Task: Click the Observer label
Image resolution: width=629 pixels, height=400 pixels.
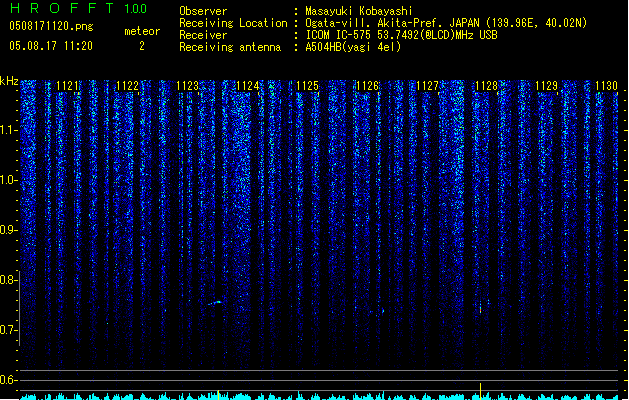Action: pos(203,11)
